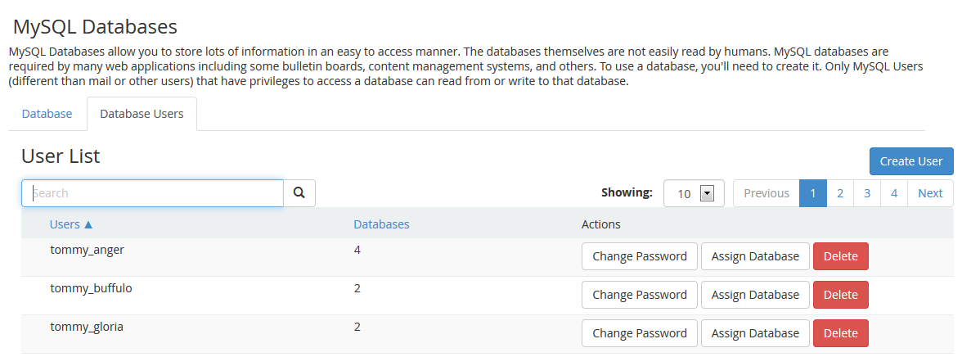Change Password for tommy_anger

640,256
